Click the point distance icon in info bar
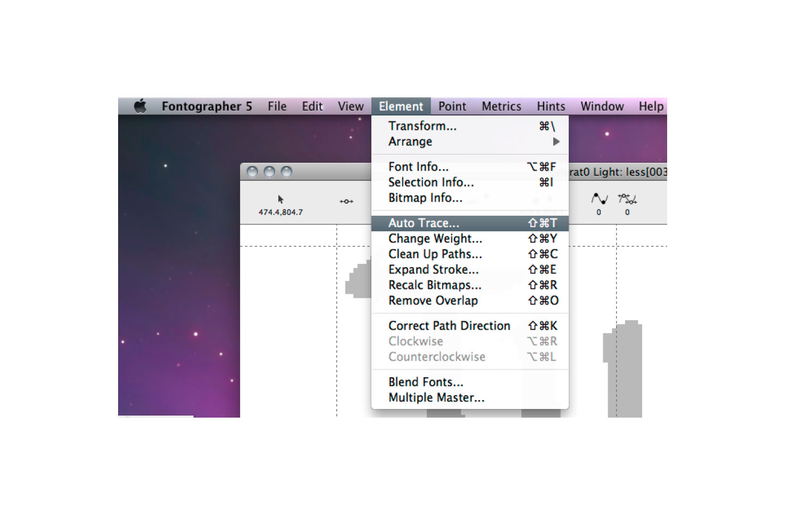798x532 pixels. coord(346,201)
